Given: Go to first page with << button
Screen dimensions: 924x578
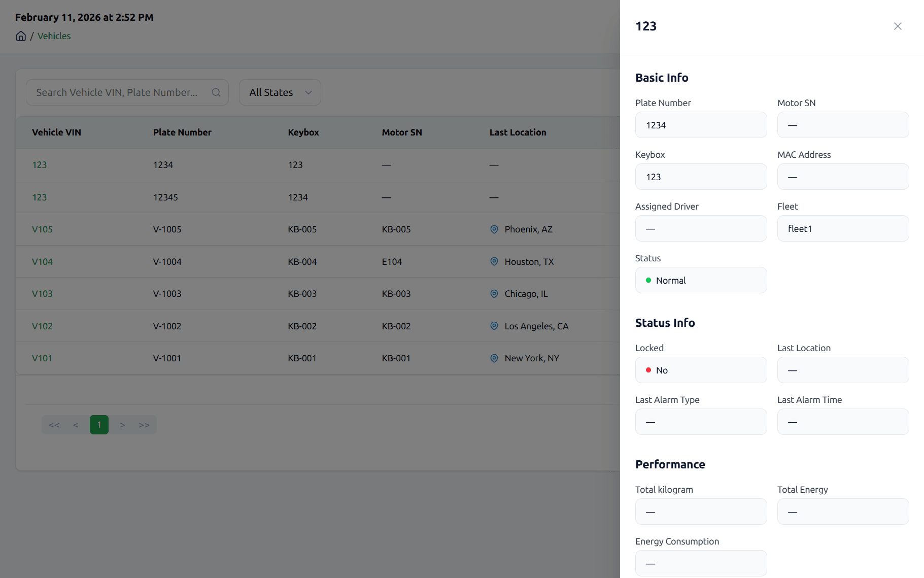Looking at the screenshot, I should coord(54,425).
